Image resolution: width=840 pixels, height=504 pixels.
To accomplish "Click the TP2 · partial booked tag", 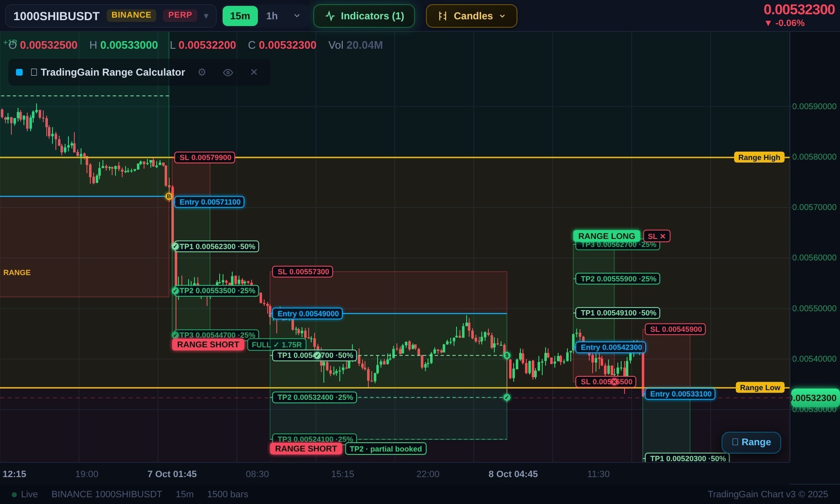I will click(386, 449).
